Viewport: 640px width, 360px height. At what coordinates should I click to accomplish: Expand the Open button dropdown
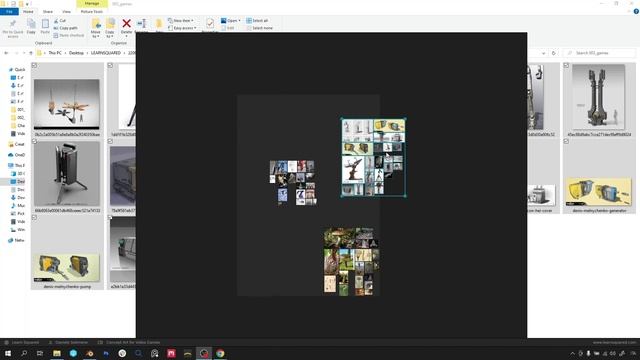tap(239, 20)
